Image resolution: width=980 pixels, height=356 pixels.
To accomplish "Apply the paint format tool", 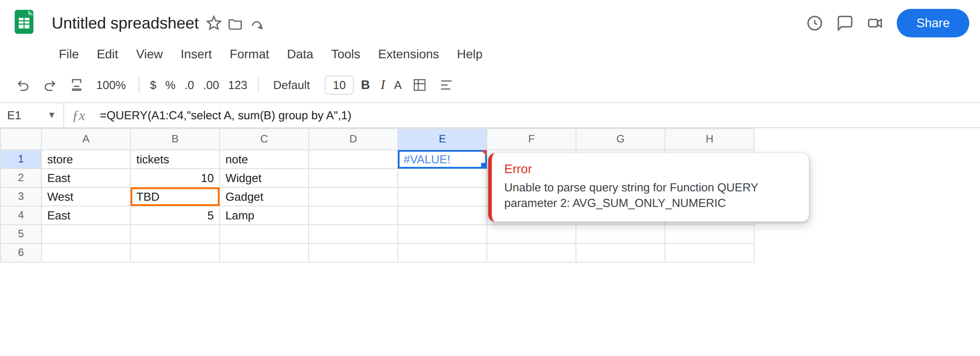I will 77,85.
